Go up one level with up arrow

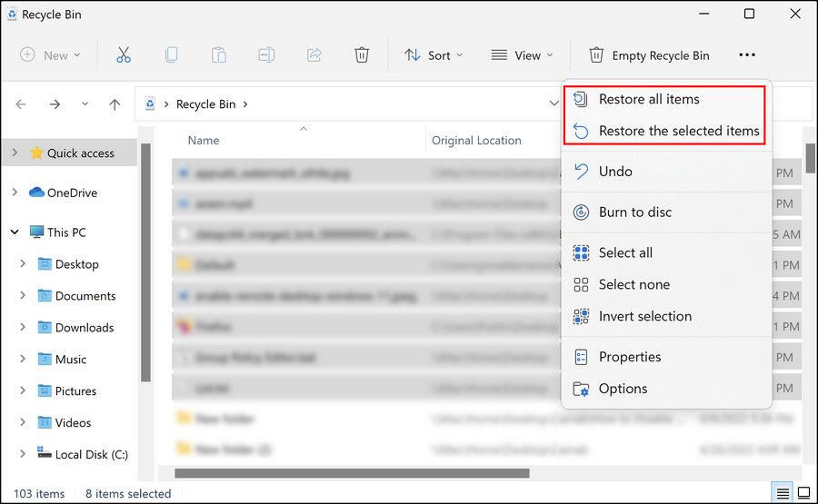click(x=115, y=104)
